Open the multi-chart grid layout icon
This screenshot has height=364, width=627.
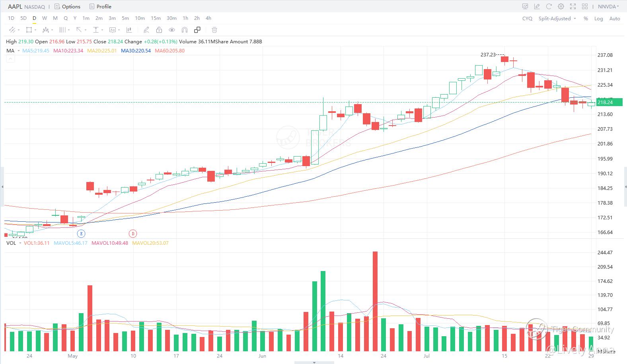585,6
